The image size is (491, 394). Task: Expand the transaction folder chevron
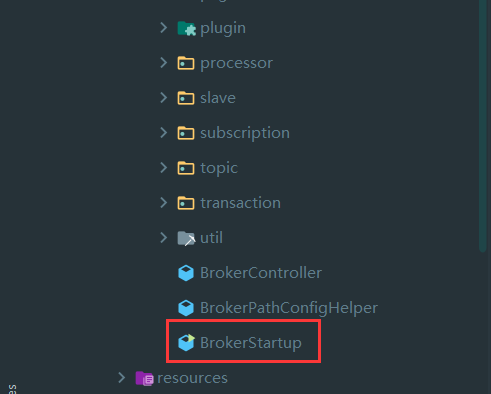click(163, 203)
